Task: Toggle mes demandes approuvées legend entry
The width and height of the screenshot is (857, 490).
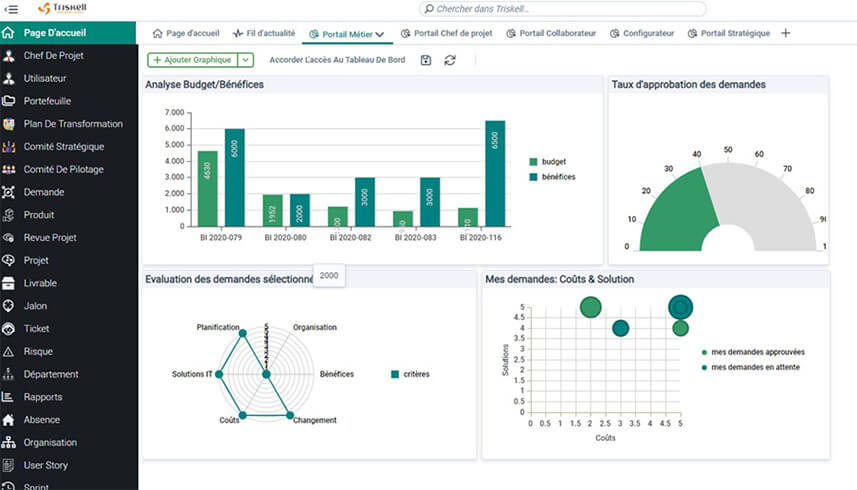Action: [753, 352]
